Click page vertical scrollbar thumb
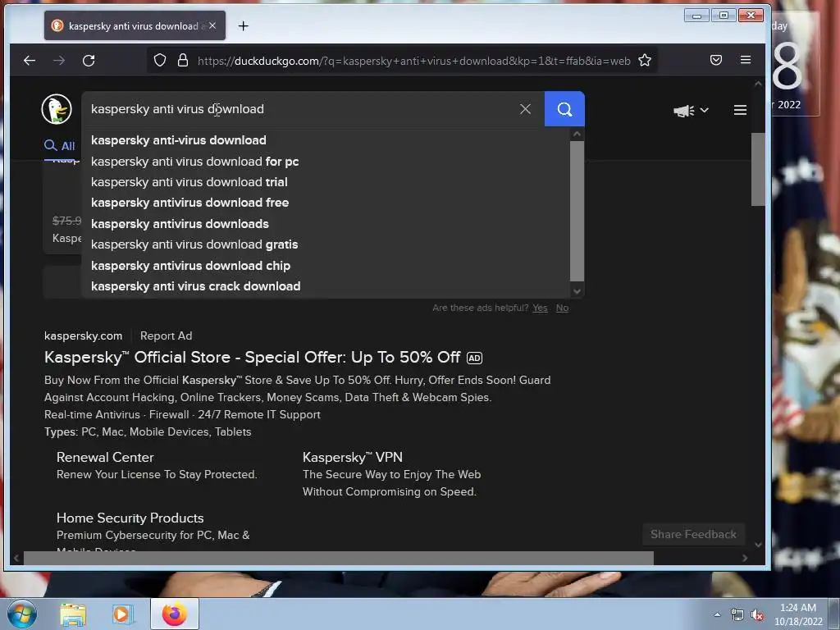Screen dimensions: 840x630 click(757, 169)
